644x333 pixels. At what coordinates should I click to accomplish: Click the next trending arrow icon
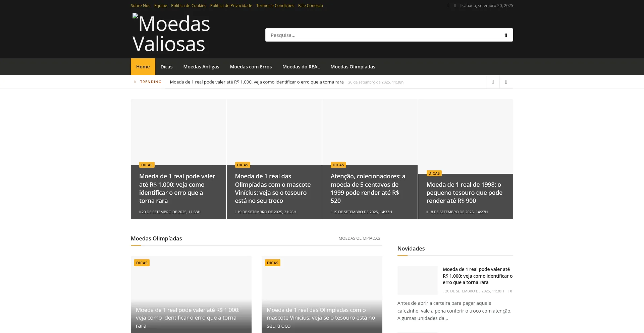506,82
